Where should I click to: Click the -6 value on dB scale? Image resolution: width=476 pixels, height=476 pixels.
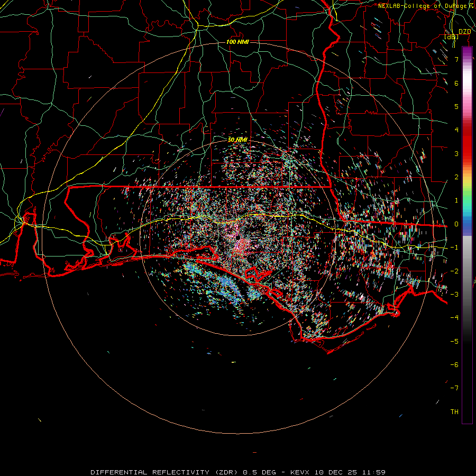click(454, 365)
